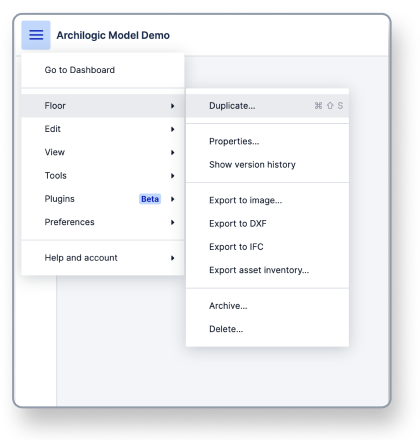Expand the Plugins submenu arrow
420x440 pixels.
pos(172,199)
